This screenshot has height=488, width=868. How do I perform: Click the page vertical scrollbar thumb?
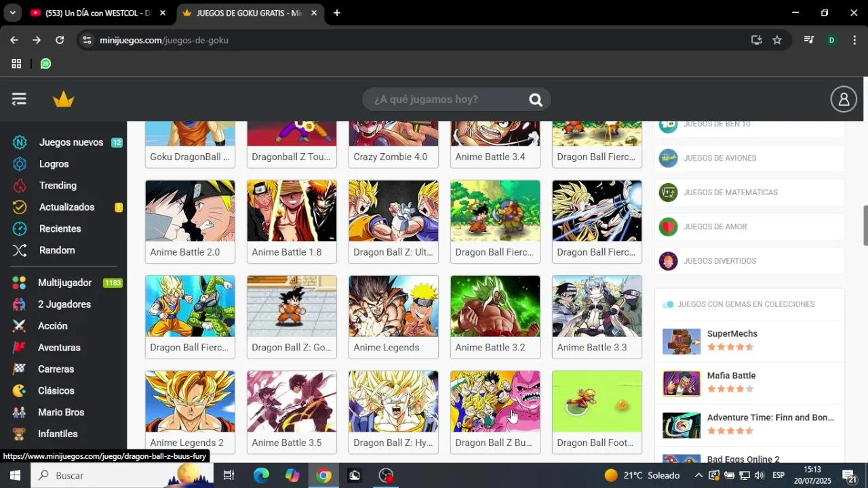tap(865, 225)
